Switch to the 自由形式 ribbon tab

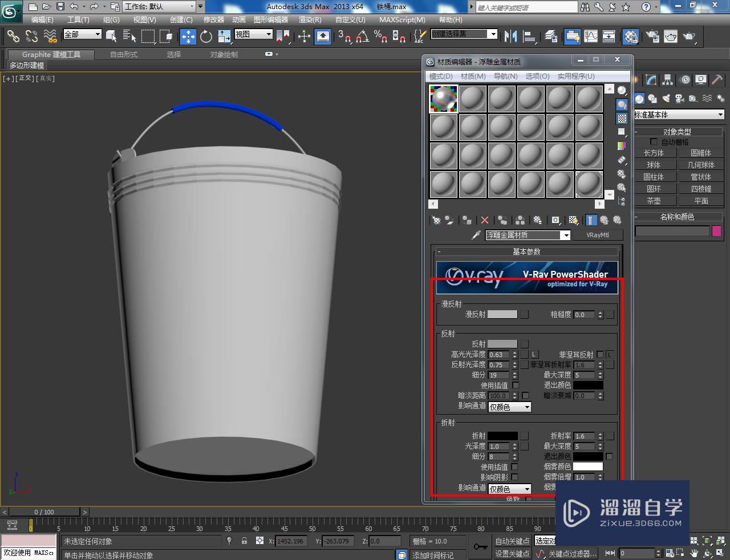[124, 55]
